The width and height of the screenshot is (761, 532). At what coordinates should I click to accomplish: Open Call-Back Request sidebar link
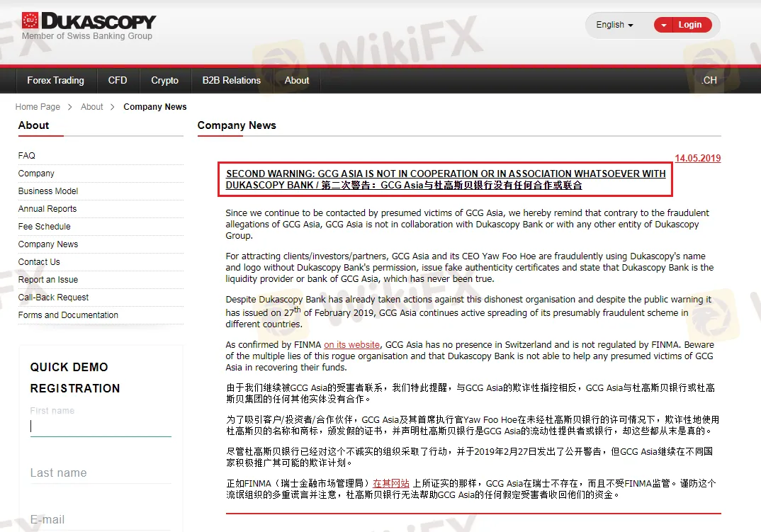pyautogui.click(x=53, y=298)
